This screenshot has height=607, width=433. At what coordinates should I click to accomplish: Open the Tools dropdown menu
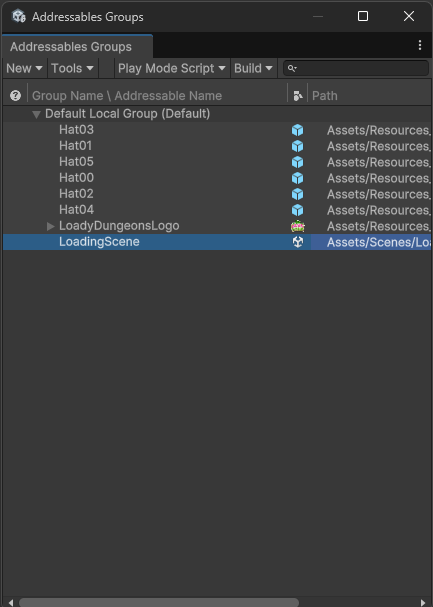pos(72,69)
